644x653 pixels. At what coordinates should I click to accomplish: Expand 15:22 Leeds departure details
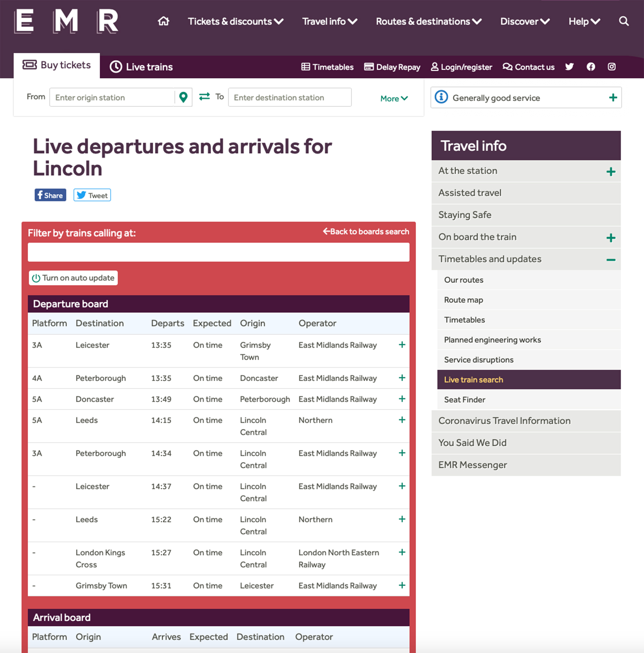402,519
